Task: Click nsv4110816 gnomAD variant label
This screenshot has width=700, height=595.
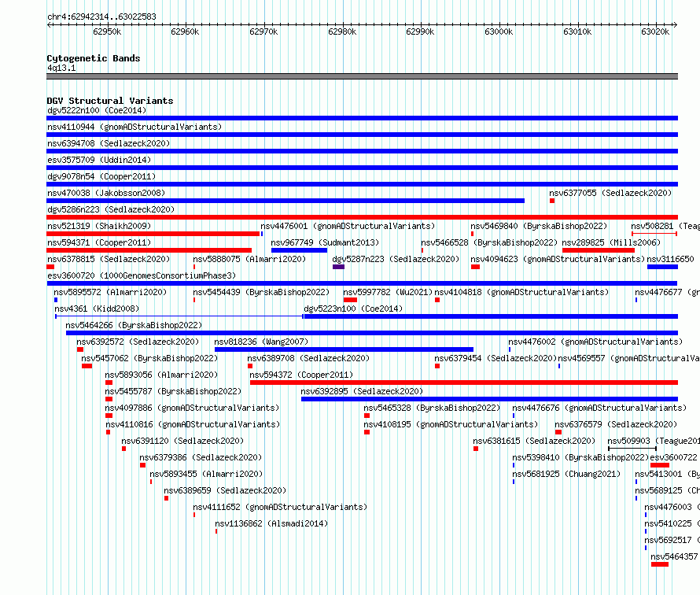Action: point(193,424)
